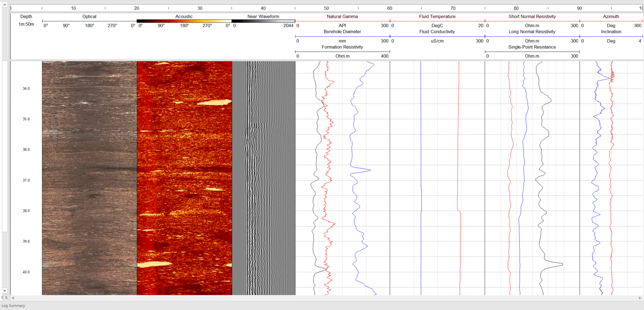Image resolution: width=644 pixels, height=310 pixels.
Task: Click the vertical scrollbar down arrow
Action: coord(4,291)
